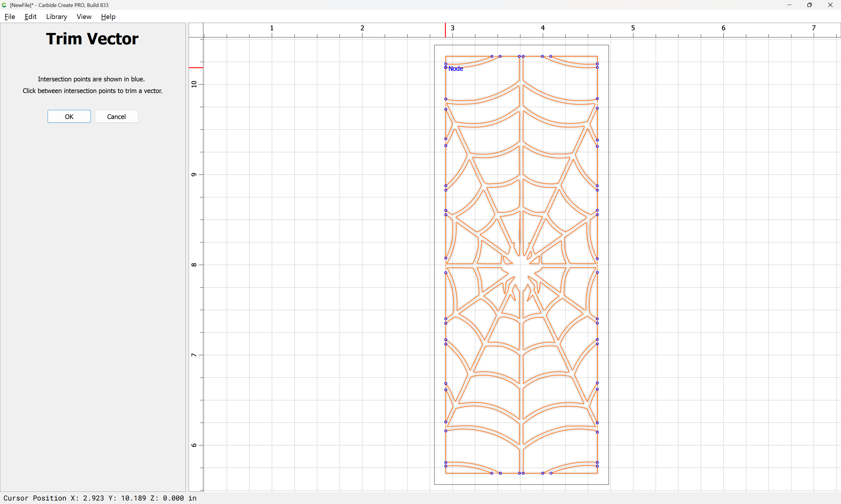Click the Carbide Create title bar icon
The height and width of the screenshot is (504, 841).
tap(4, 5)
